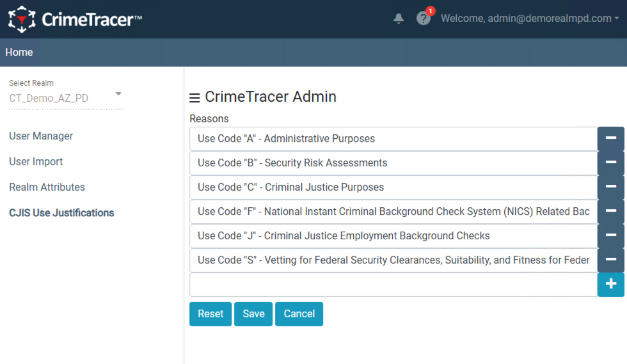Screen dimensions: 627x364
Task: Expand the Select Realm dropdown
Action: [65, 98]
